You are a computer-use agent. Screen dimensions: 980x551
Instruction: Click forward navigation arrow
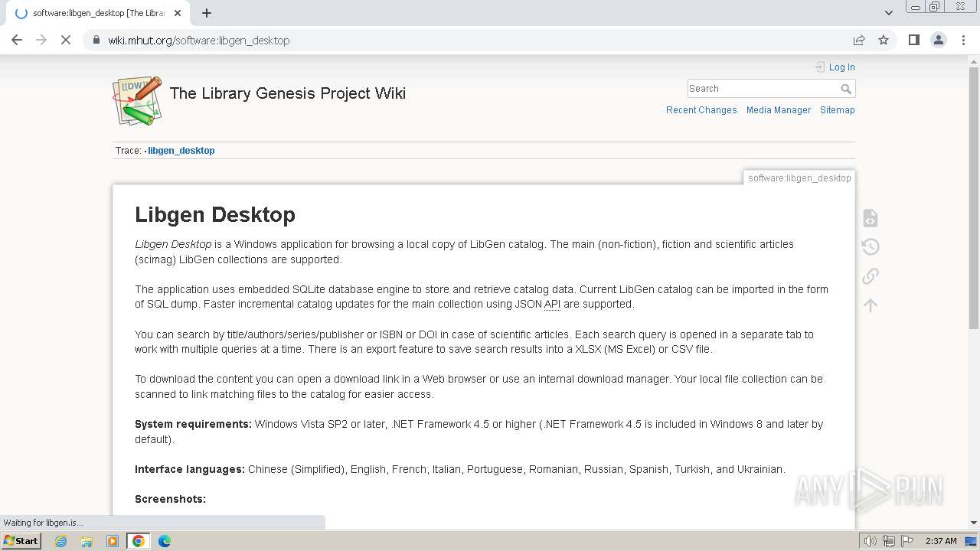click(x=41, y=40)
